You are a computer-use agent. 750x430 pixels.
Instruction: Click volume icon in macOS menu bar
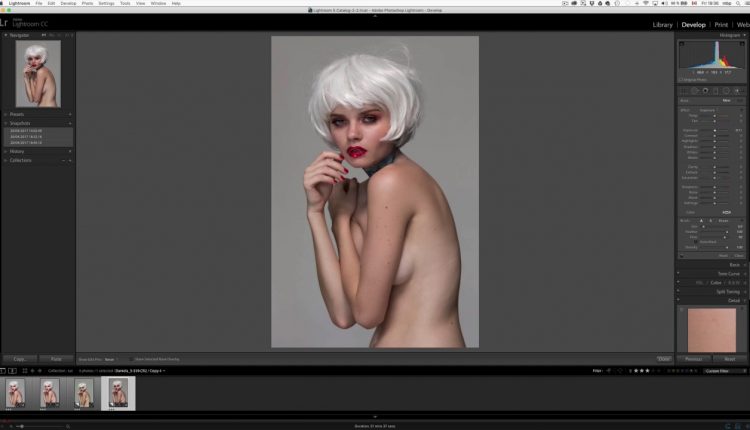(x=664, y=3)
